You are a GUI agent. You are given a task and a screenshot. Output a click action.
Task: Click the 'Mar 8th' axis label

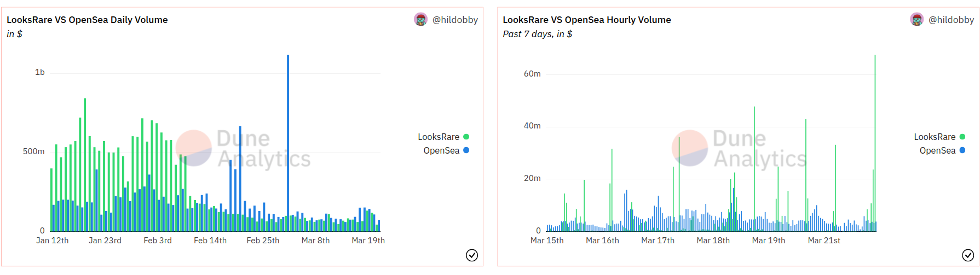tap(315, 241)
